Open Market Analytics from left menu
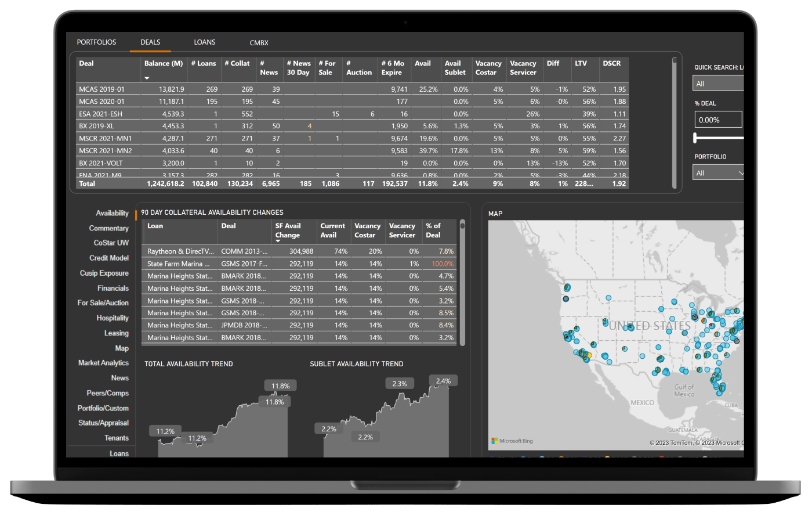Screen dimensions: 812x519 [x=103, y=363]
